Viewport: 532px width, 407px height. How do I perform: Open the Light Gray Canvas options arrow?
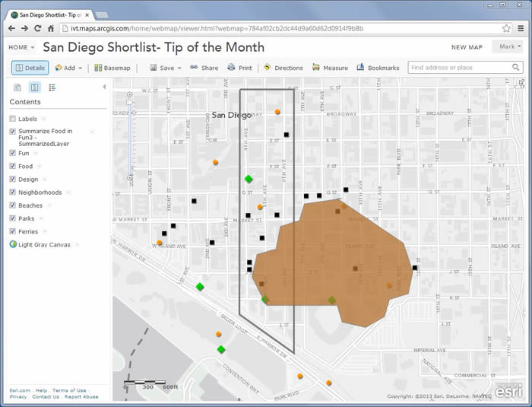point(77,245)
